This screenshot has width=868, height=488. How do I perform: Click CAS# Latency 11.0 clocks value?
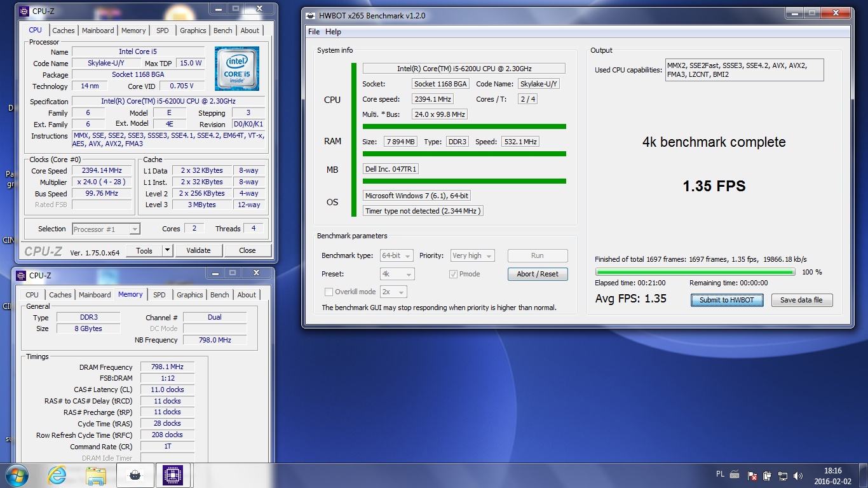click(x=167, y=390)
